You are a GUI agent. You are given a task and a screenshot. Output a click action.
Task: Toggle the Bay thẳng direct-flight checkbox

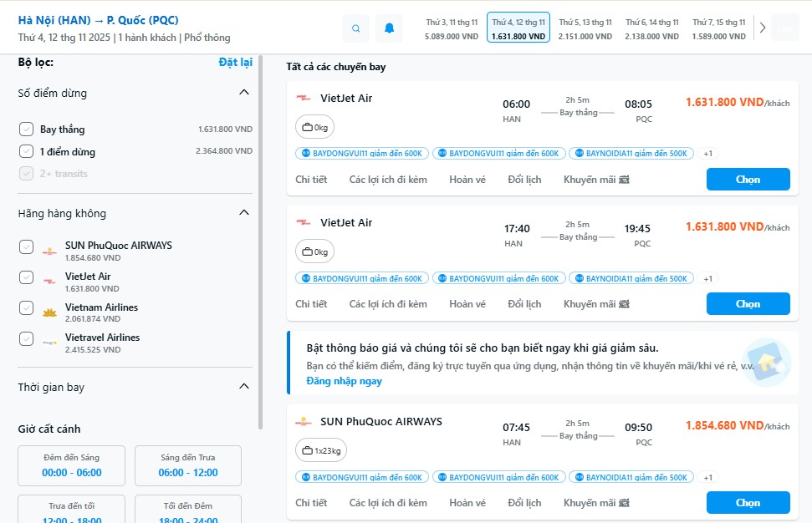tap(27, 129)
